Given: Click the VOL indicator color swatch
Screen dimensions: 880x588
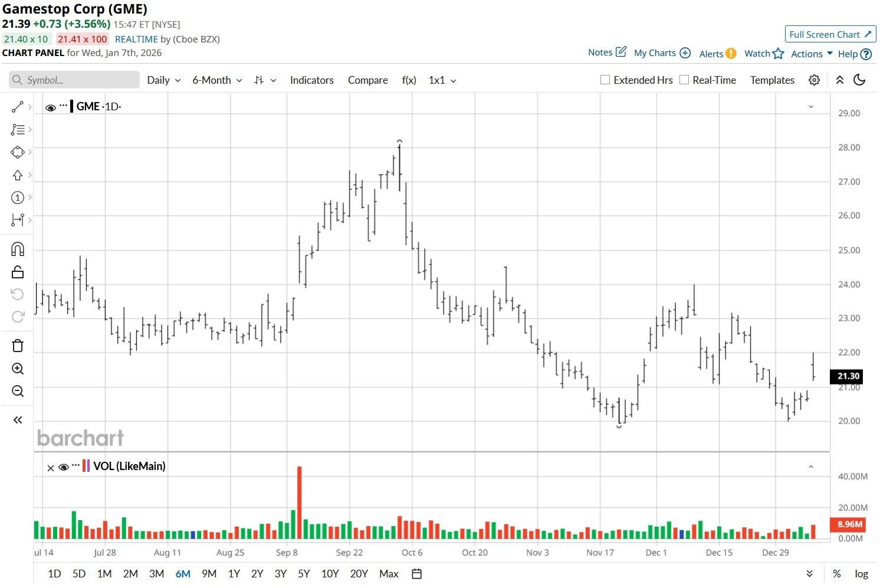Looking at the screenshot, I should [x=86, y=466].
